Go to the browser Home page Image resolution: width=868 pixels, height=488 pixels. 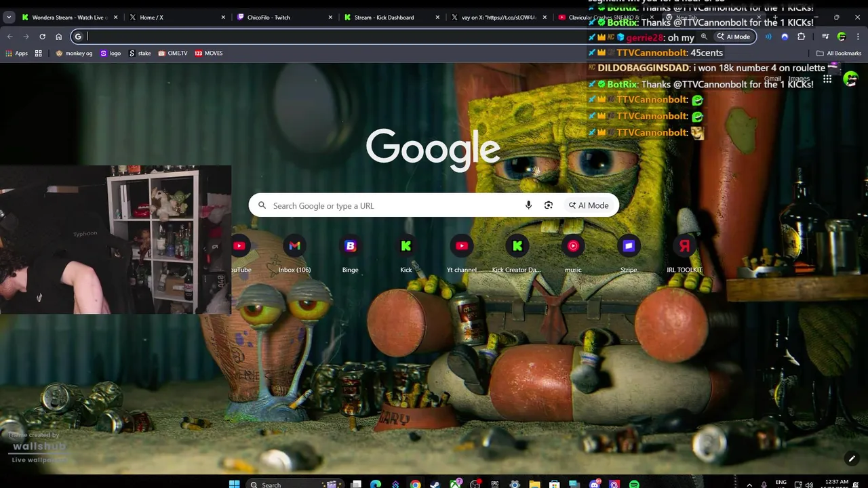pyautogui.click(x=58, y=37)
